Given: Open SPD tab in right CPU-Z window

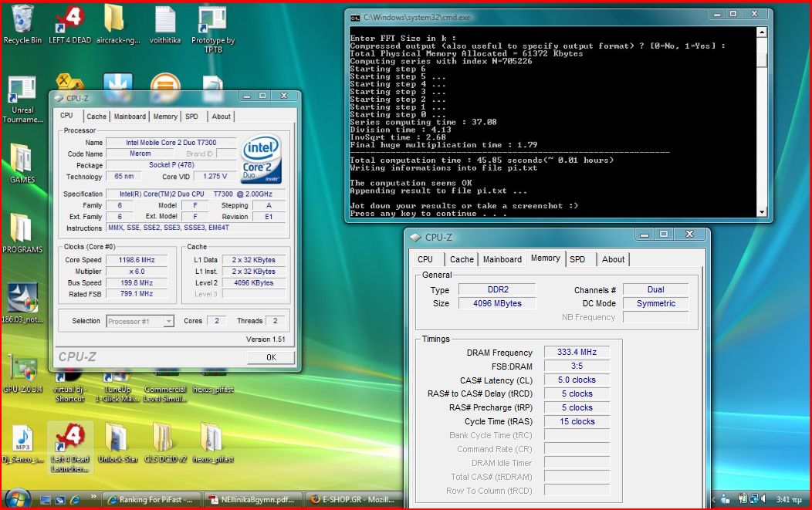Looking at the screenshot, I should click(577, 259).
